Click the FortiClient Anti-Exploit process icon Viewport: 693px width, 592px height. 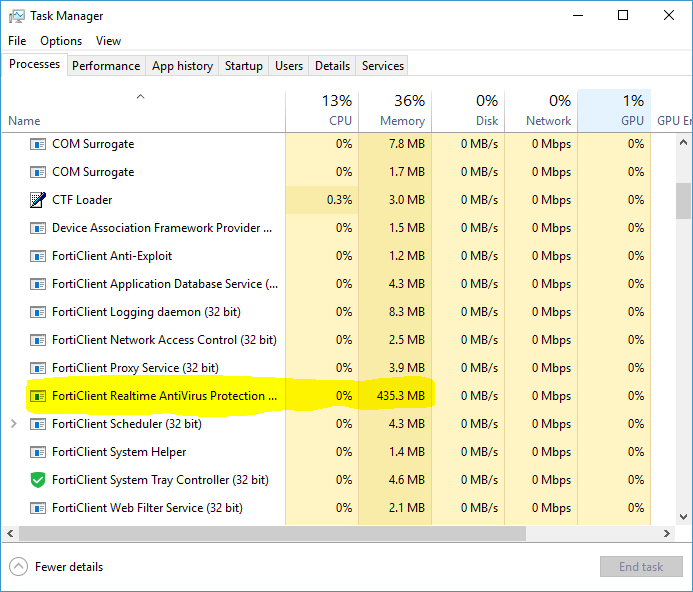tap(38, 256)
